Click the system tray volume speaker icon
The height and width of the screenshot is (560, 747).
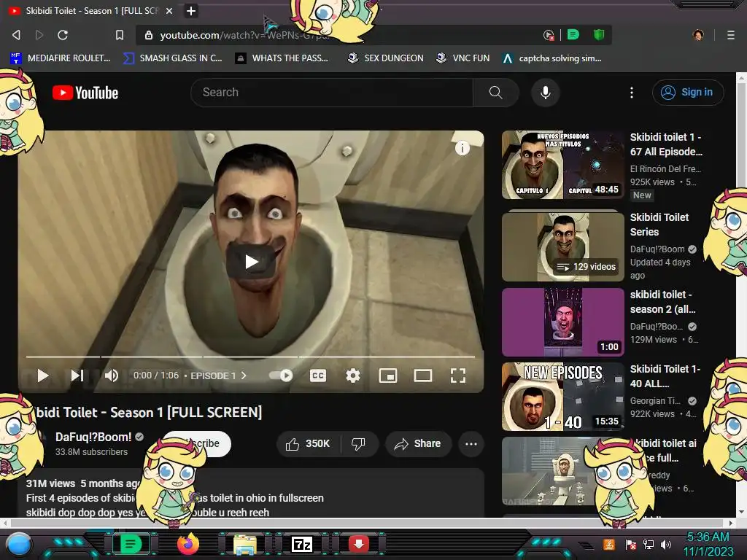coord(666,544)
